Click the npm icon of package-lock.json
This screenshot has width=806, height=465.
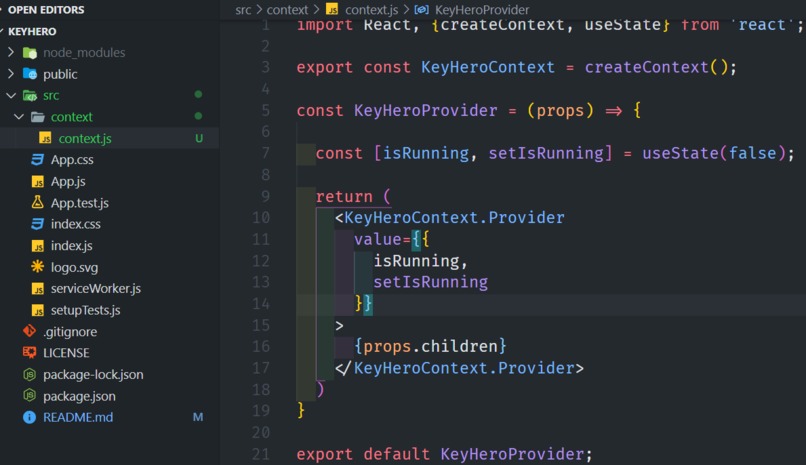[x=29, y=375]
